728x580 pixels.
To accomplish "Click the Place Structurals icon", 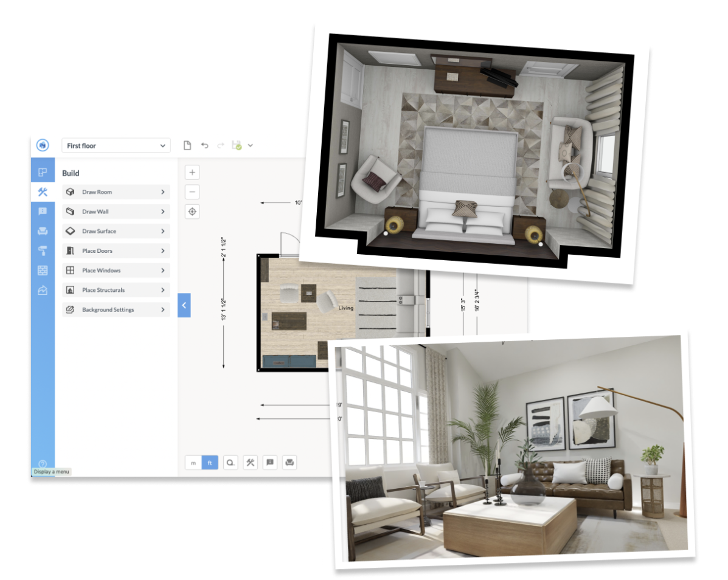I will coord(71,290).
